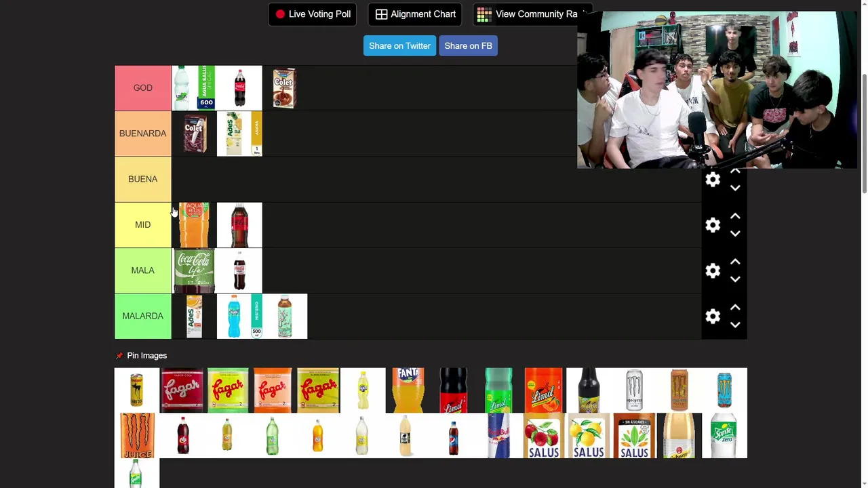The width and height of the screenshot is (868, 488).
Task: Move BUENA tier up with arrow
Action: click(735, 171)
